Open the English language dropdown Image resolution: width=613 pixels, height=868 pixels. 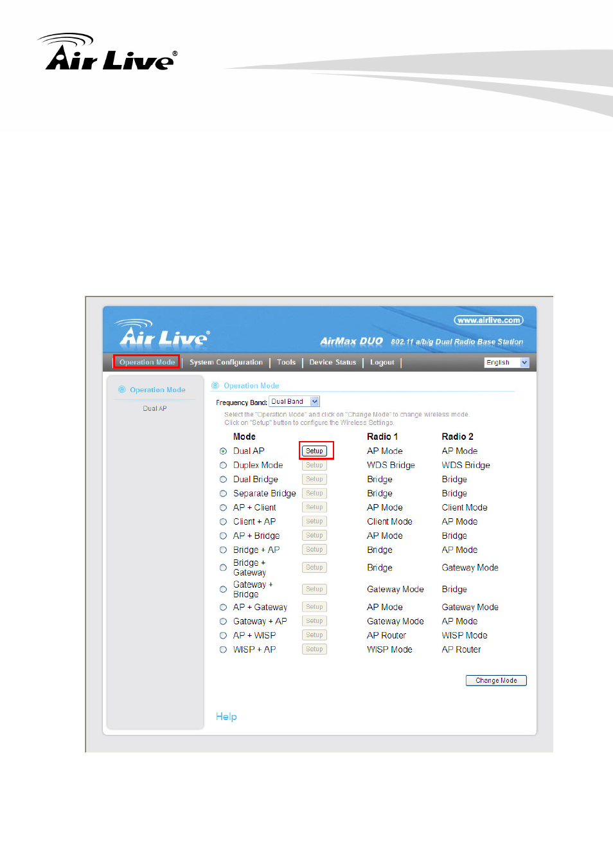pyautogui.click(x=506, y=363)
